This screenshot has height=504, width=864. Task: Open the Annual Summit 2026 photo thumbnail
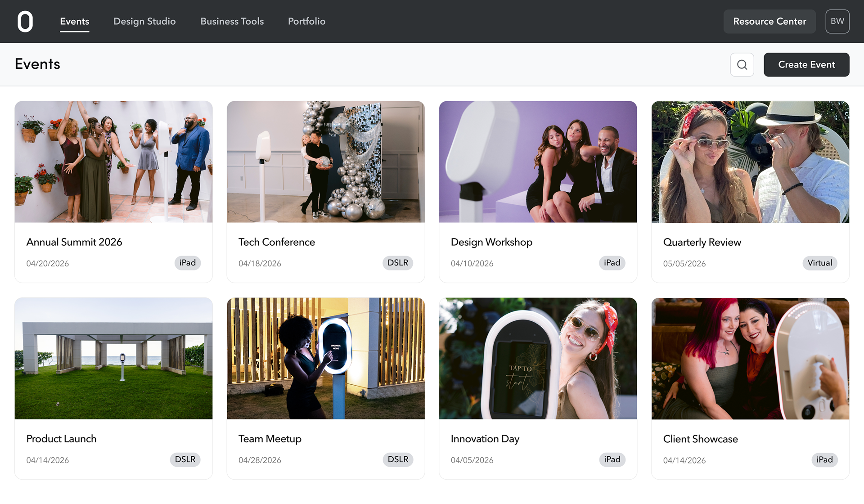[113, 162]
